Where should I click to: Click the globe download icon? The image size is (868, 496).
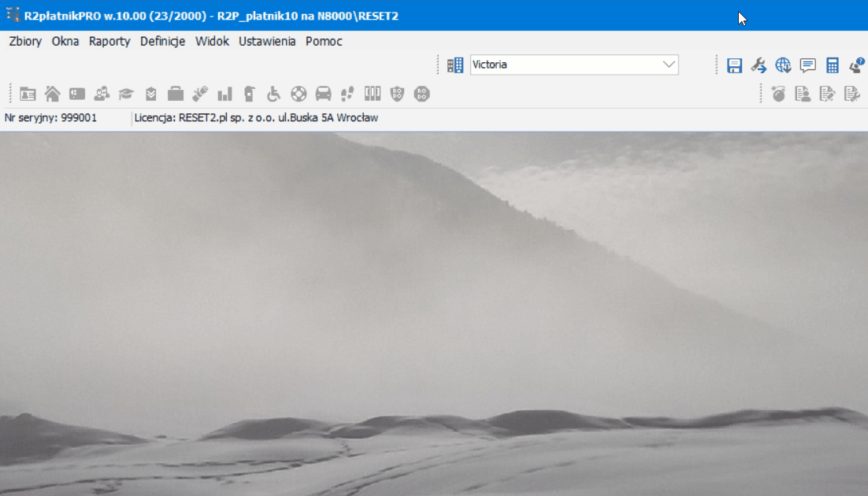pos(783,65)
